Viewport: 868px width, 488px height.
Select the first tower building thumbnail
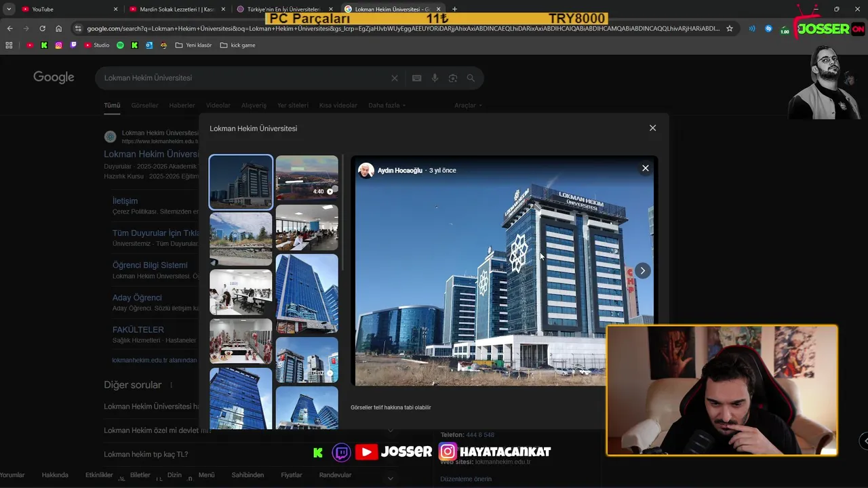tap(241, 182)
